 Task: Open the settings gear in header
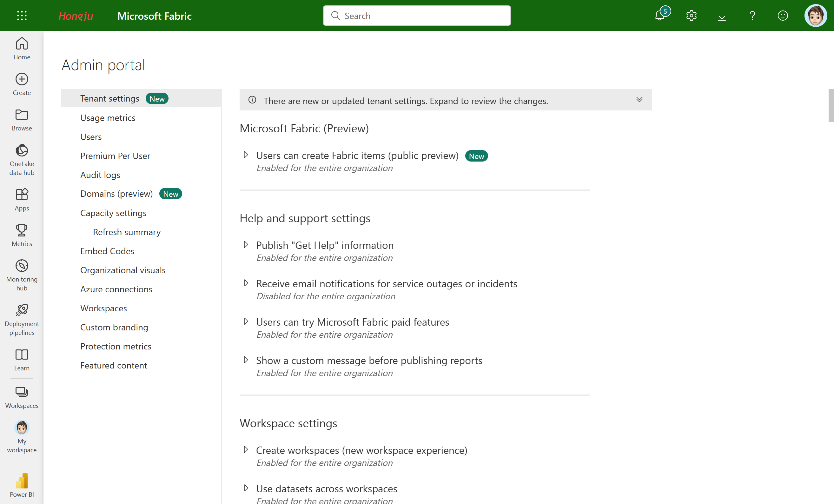691,16
